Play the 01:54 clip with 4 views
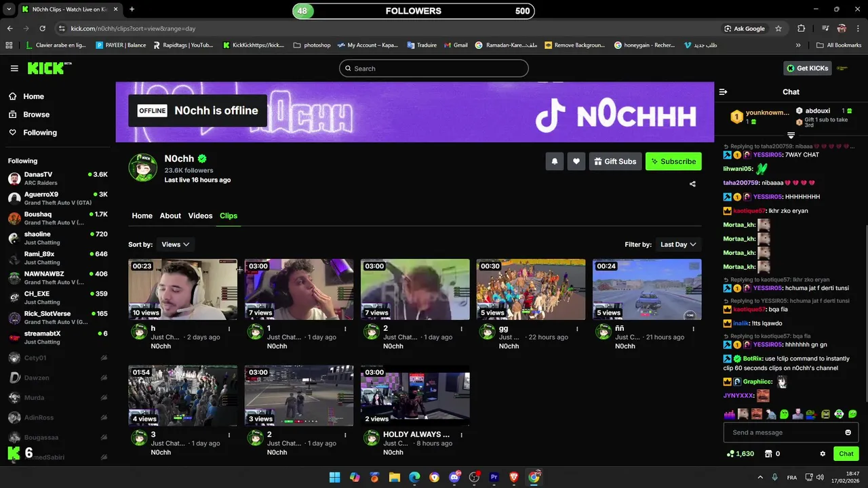The image size is (868, 488). pyautogui.click(x=183, y=396)
